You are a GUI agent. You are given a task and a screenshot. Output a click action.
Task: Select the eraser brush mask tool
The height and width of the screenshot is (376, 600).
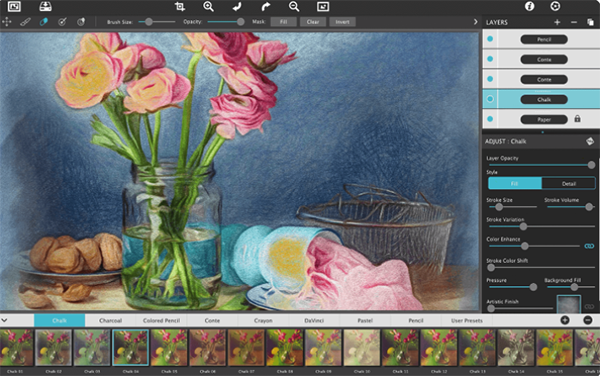tap(44, 22)
